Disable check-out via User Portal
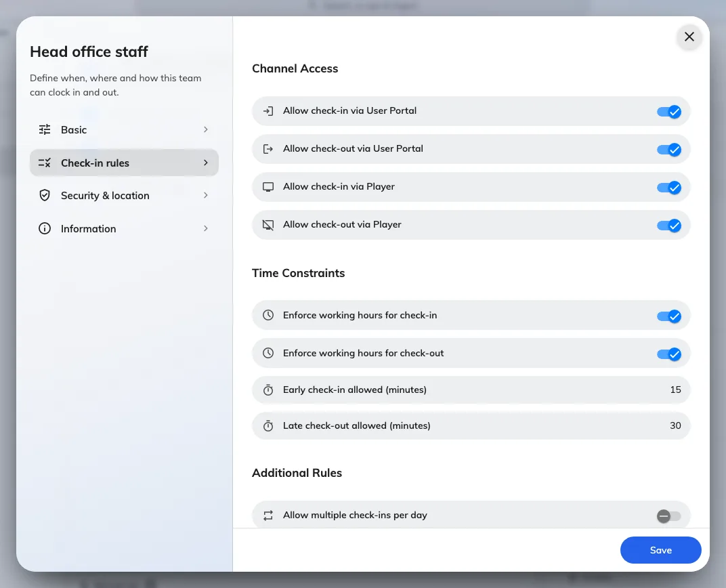The width and height of the screenshot is (726, 588). click(x=668, y=150)
